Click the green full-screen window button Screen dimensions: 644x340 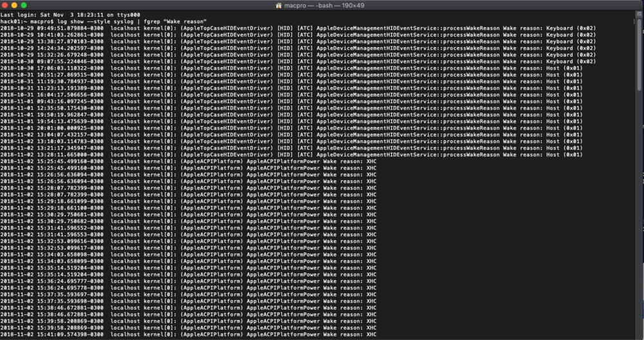23,5
